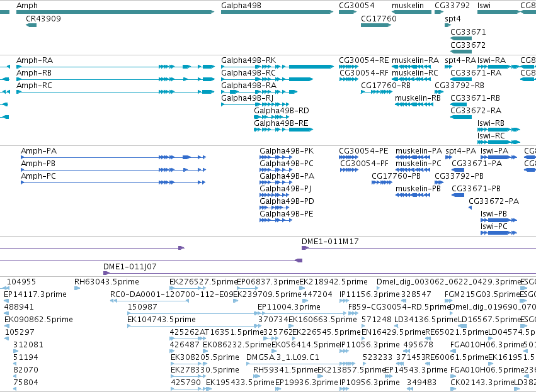Viewport: 536px width, 392px height.
Task: Select transcript Galpha49B-RK label
Action: click(249, 60)
